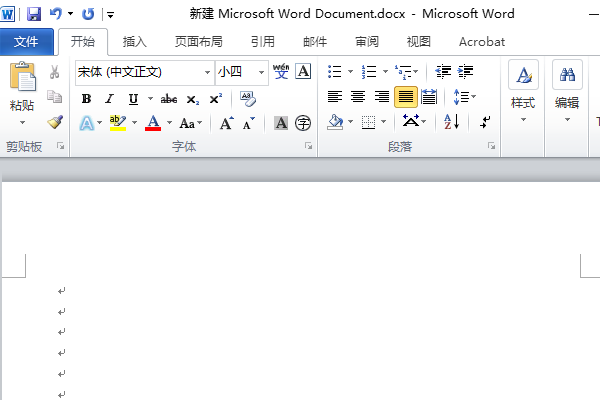Open the 小四 font size dropdown
Viewport: 600px width, 400px height.
261,72
